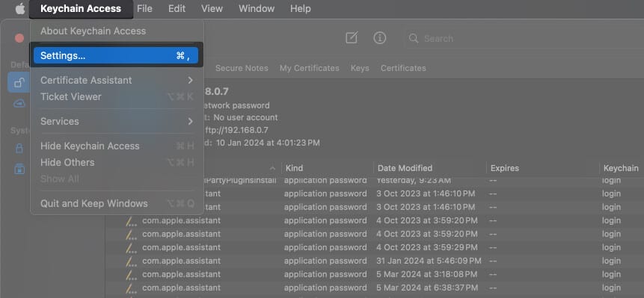This screenshot has height=298, width=644.
Task: Open the File menu
Action: coord(144,9)
